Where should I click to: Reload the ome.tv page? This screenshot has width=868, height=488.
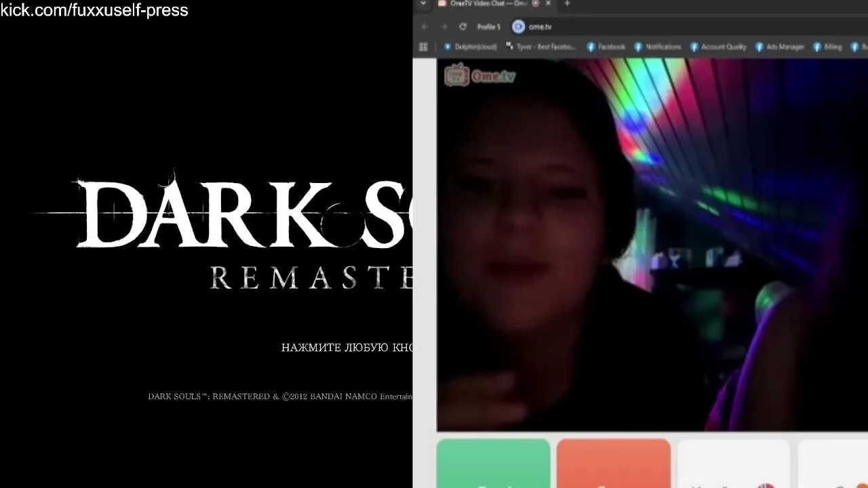463,26
